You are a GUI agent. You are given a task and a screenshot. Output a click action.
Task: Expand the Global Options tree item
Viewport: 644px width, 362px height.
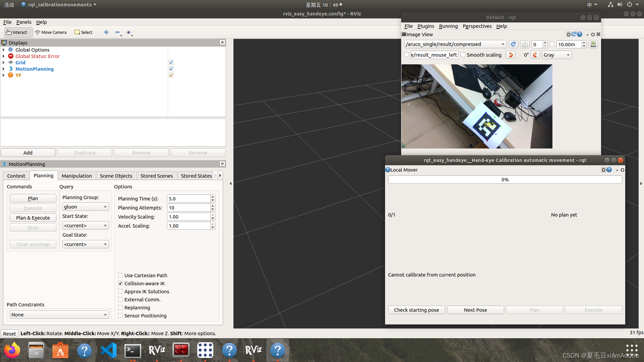(x=4, y=50)
